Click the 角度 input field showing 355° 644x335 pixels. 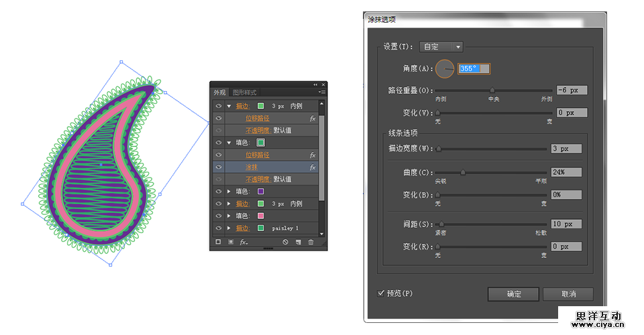click(474, 68)
